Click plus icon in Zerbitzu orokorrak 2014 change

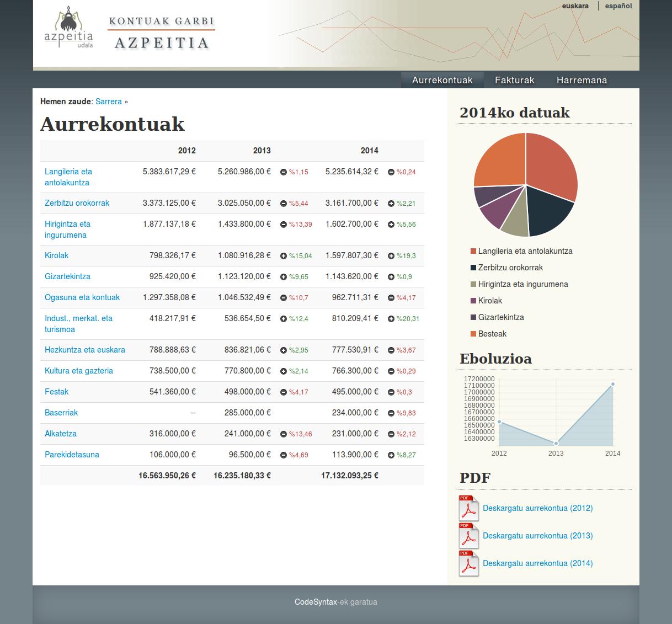(391, 204)
